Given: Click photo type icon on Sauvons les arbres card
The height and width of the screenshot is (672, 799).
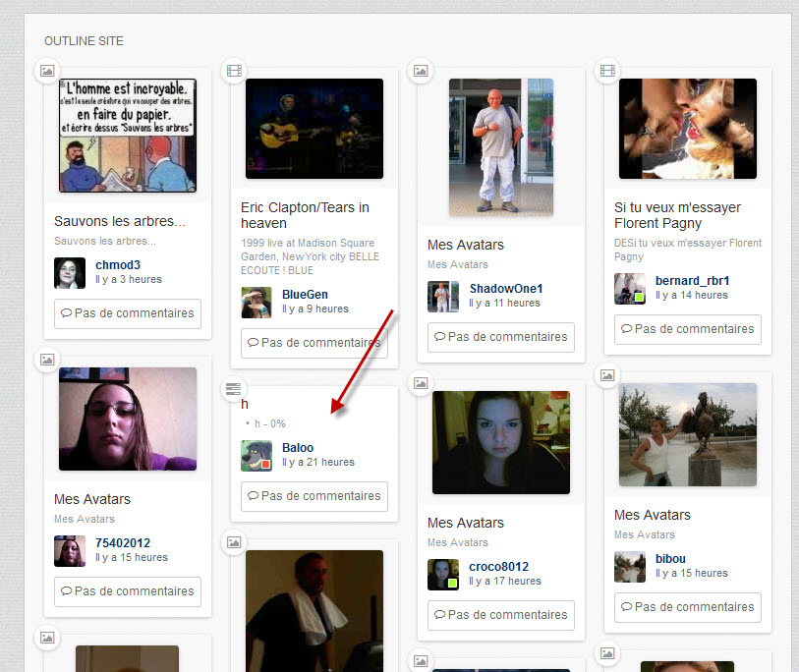Looking at the screenshot, I should pos(46,71).
